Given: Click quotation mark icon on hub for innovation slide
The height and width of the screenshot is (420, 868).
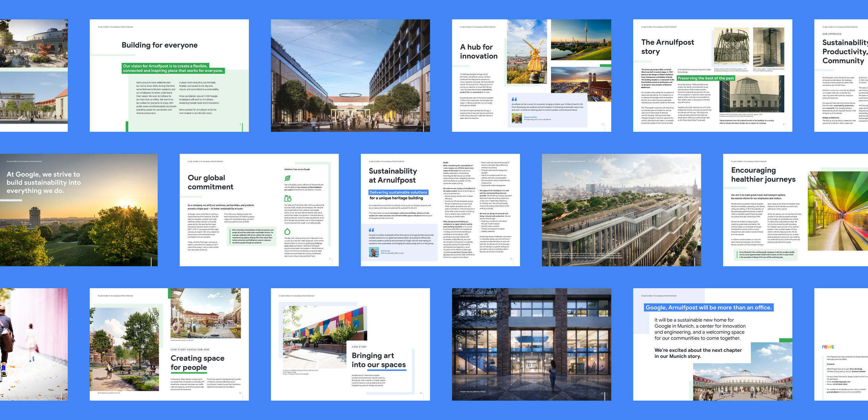Looking at the screenshot, I should [x=514, y=99].
